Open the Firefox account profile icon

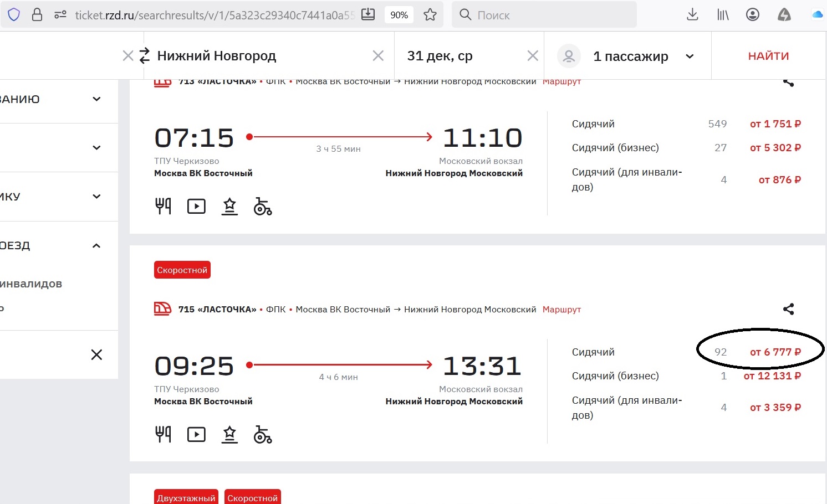pos(752,15)
